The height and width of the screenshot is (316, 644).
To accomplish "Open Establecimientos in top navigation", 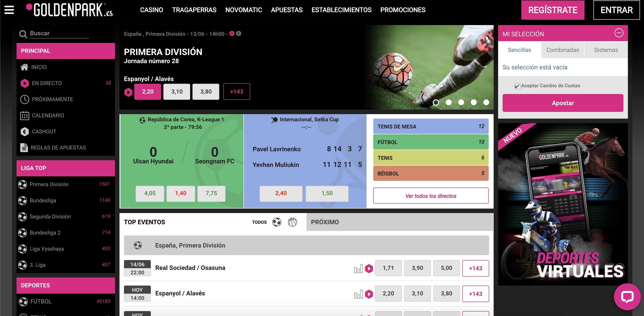I will click(341, 10).
